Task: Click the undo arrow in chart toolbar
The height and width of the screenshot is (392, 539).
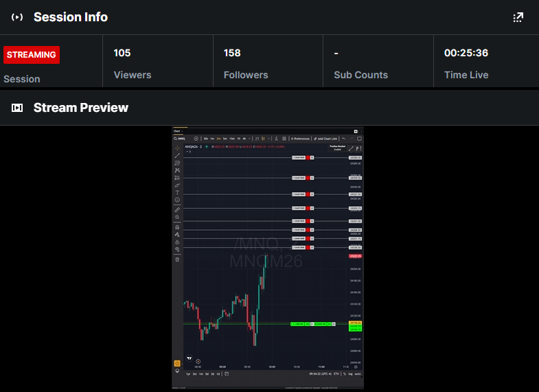Action: click(344, 139)
